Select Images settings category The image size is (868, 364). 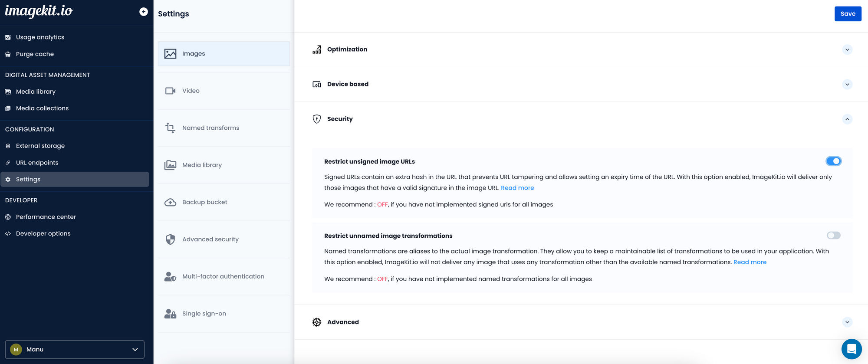(224, 54)
